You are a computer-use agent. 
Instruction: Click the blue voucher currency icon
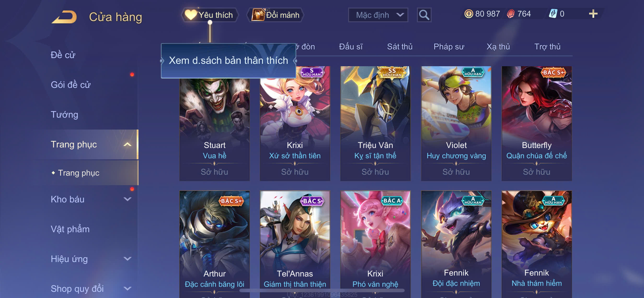553,14
